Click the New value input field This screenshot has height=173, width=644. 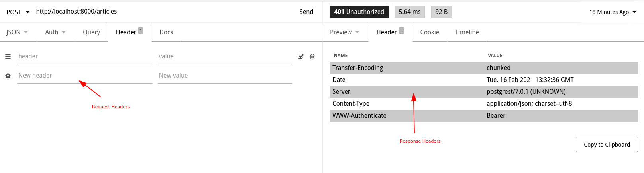[225, 76]
